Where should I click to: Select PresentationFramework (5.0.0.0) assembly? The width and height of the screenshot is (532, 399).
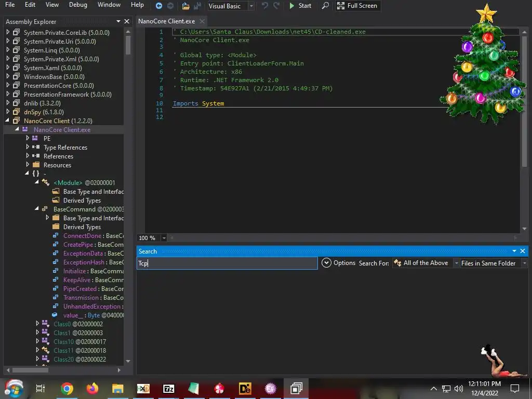68,95
